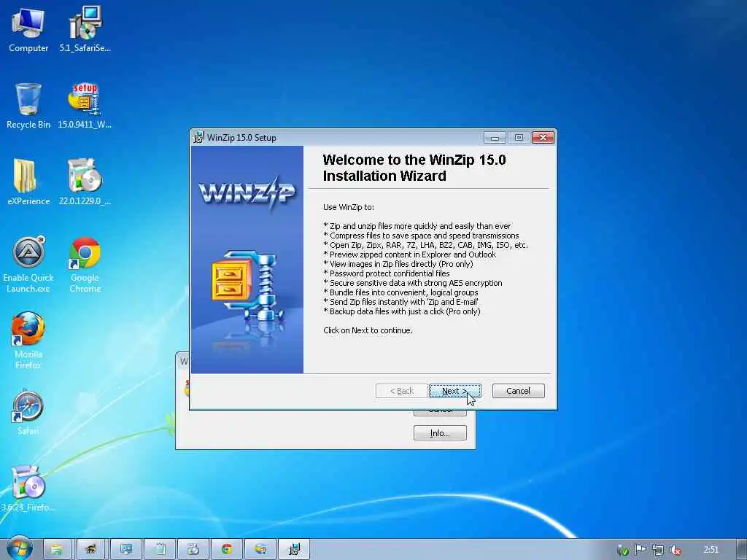This screenshot has width=747, height=560.
Task: Switch to WinZip setup taskbar button
Action: [x=294, y=550]
